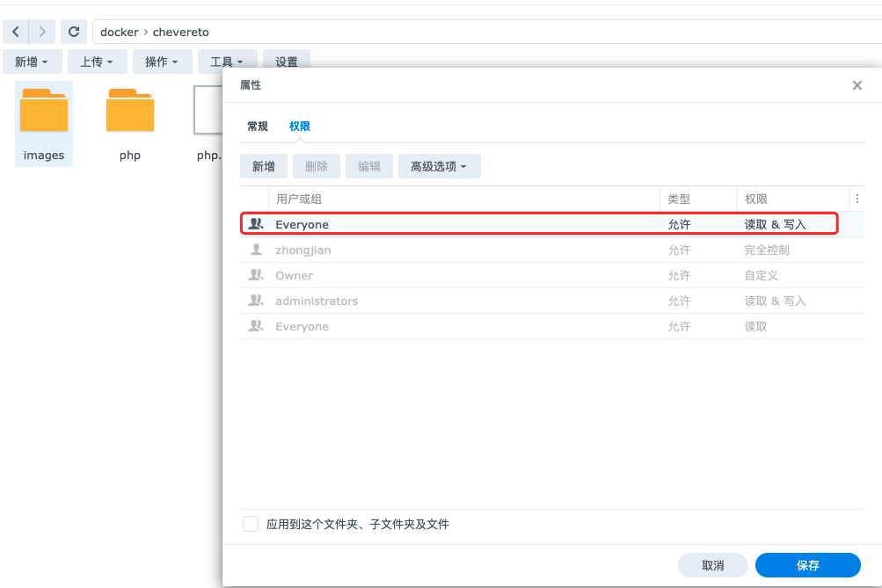Switch to the 常规 tab
This screenshot has width=882, height=588.
(x=258, y=127)
